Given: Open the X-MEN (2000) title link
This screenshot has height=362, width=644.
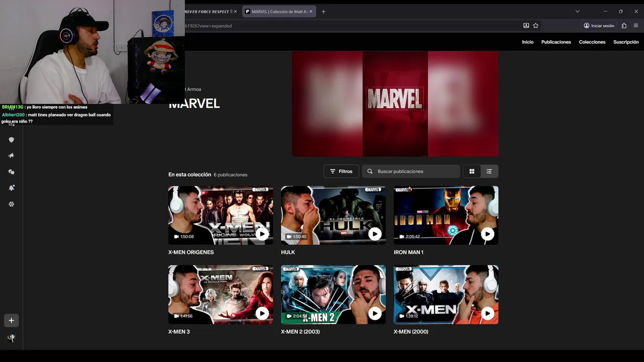Looking at the screenshot, I should tap(411, 332).
